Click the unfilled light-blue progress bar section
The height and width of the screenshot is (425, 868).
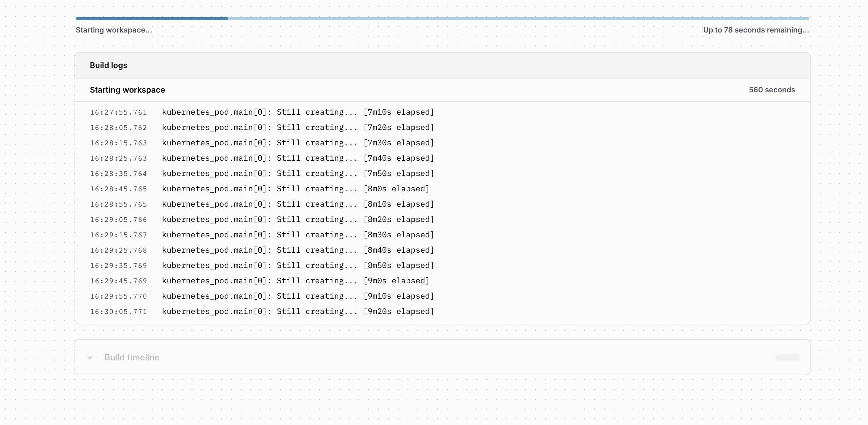518,18
